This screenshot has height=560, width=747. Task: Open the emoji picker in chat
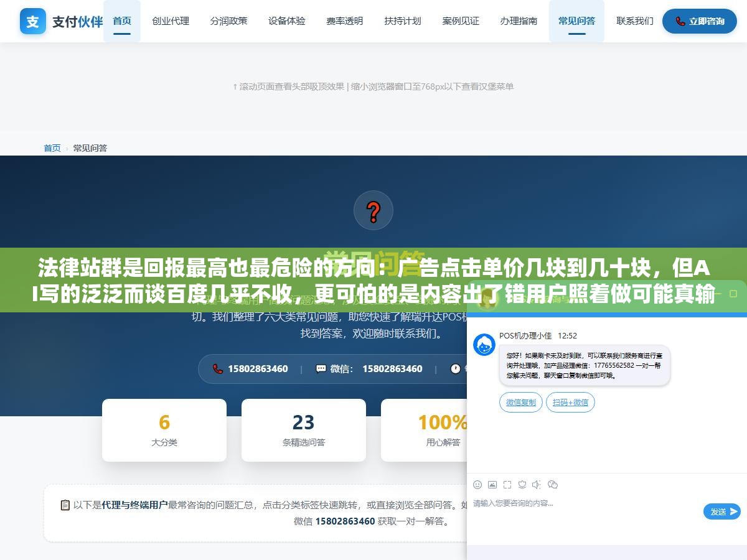pyautogui.click(x=477, y=485)
